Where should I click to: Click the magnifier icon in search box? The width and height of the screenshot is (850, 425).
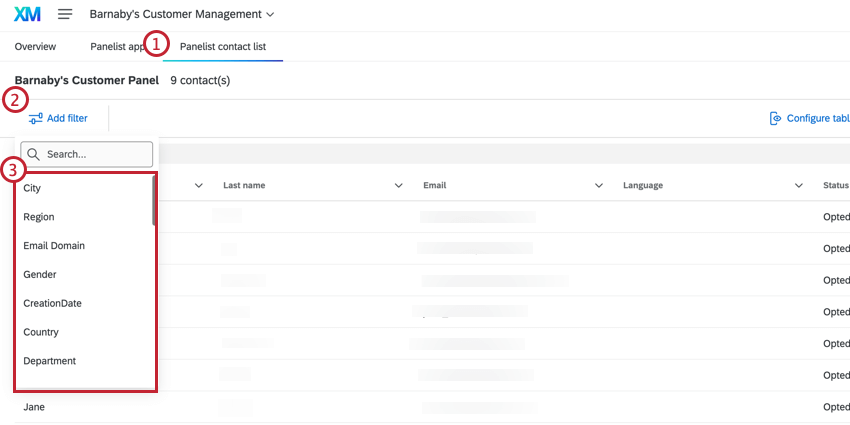(34, 154)
